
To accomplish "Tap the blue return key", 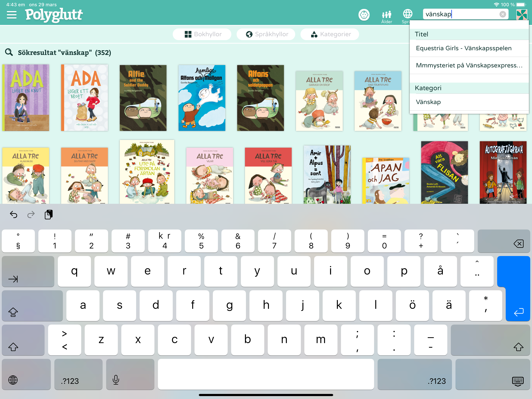I will click(x=518, y=289).
